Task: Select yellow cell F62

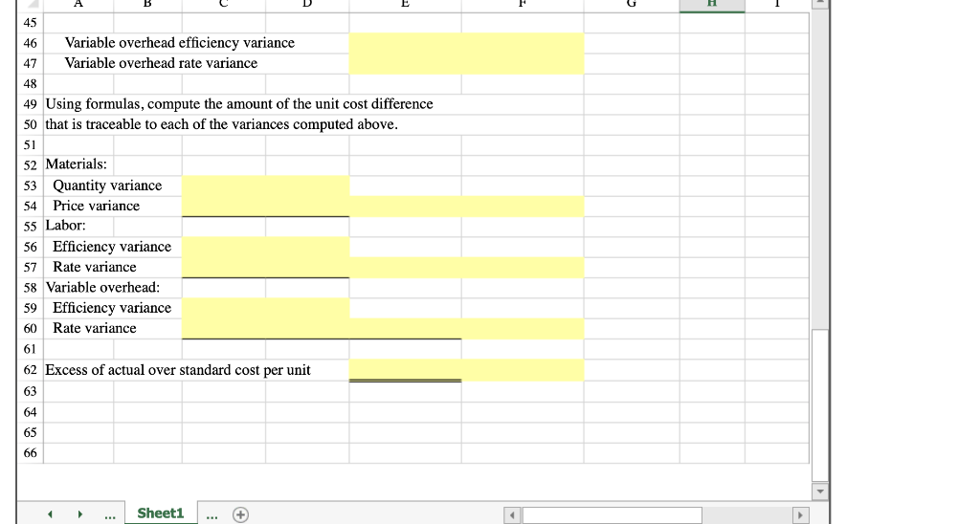Action: [x=523, y=370]
